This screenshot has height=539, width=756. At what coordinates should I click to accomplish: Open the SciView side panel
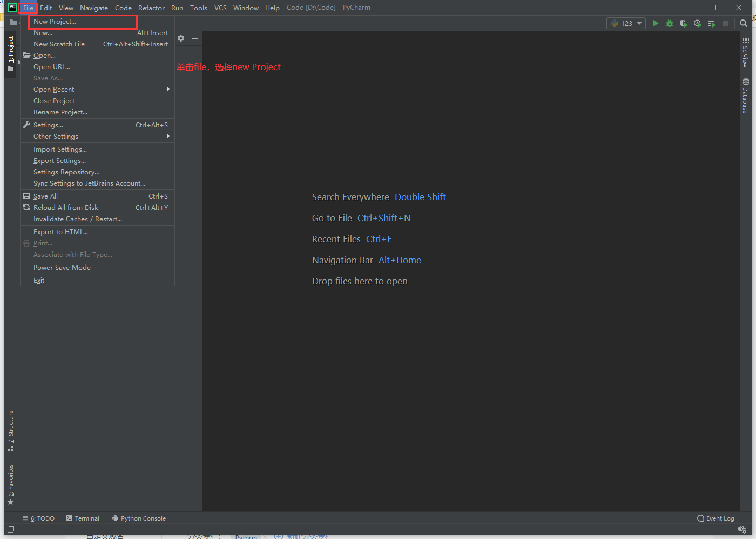pyautogui.click(x=745, y=52)
